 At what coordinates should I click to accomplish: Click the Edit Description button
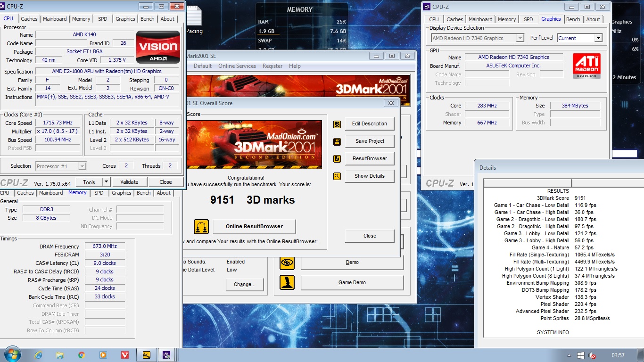[x=370, y=123]
